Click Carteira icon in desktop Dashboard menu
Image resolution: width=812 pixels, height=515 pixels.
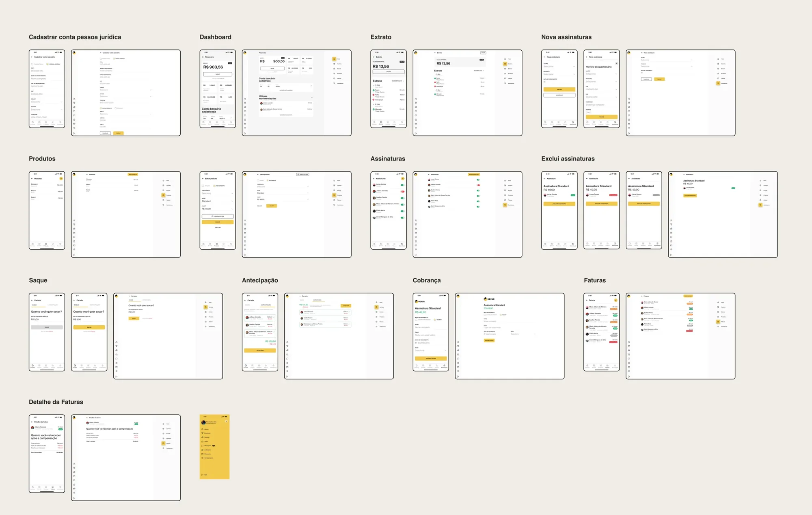click(334, 64)
